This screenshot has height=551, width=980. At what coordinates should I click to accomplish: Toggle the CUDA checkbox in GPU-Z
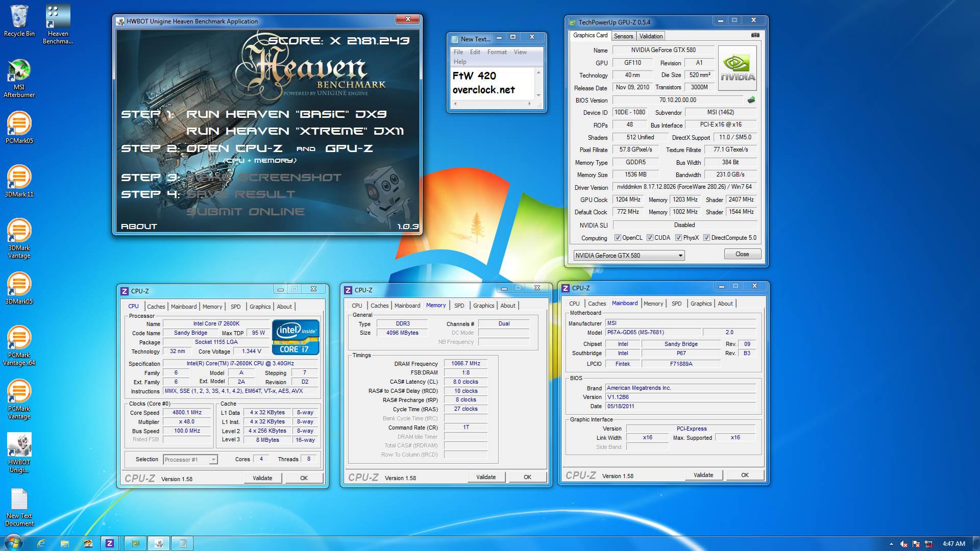tap(650, 238)
